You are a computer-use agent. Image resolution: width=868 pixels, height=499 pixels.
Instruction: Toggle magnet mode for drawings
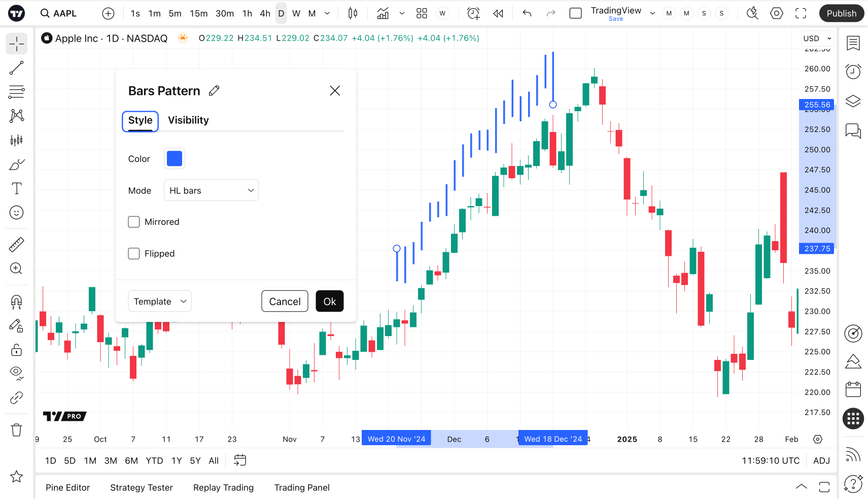[17, 302]
